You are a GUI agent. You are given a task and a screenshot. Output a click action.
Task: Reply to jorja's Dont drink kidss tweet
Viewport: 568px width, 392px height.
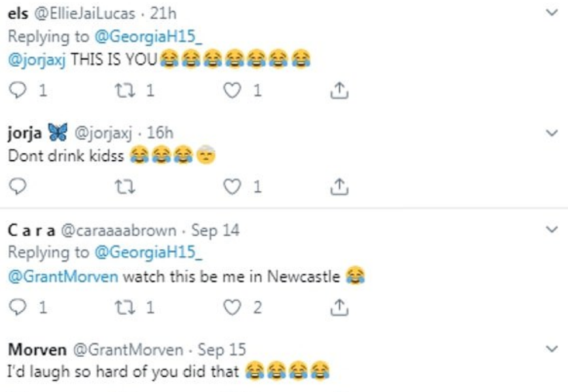(20, 188)
